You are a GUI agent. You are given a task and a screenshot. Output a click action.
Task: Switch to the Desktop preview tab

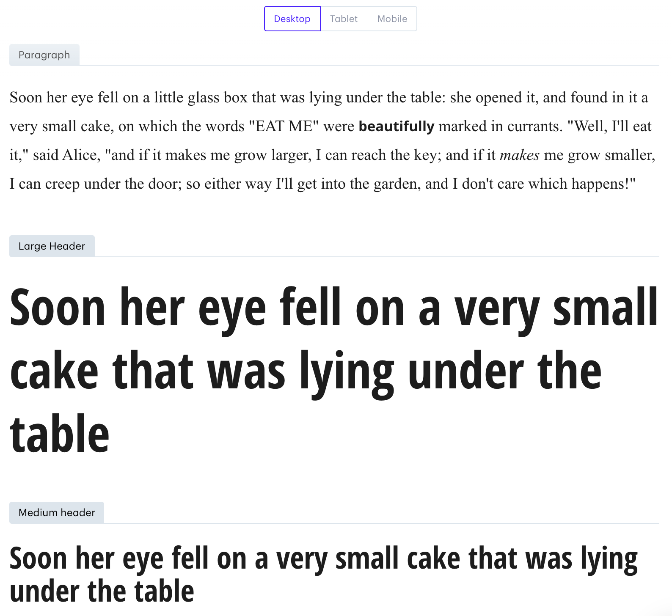coord(292,19)
